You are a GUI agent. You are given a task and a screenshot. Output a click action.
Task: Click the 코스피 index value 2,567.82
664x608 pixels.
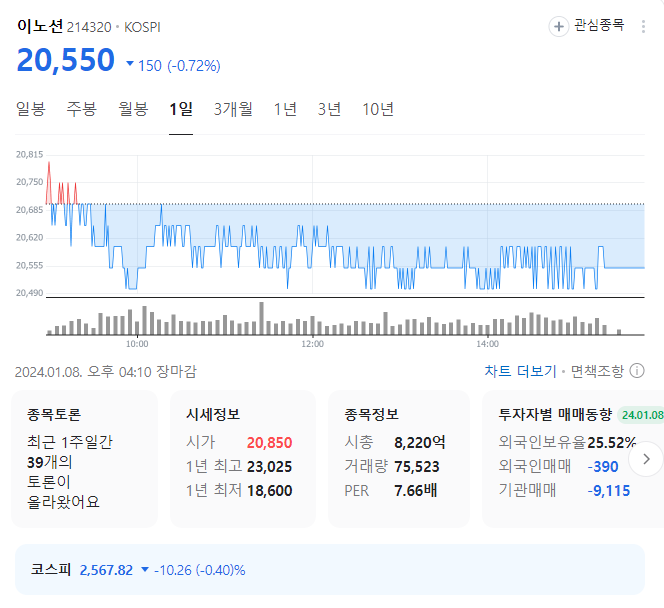tap(106, 570)
